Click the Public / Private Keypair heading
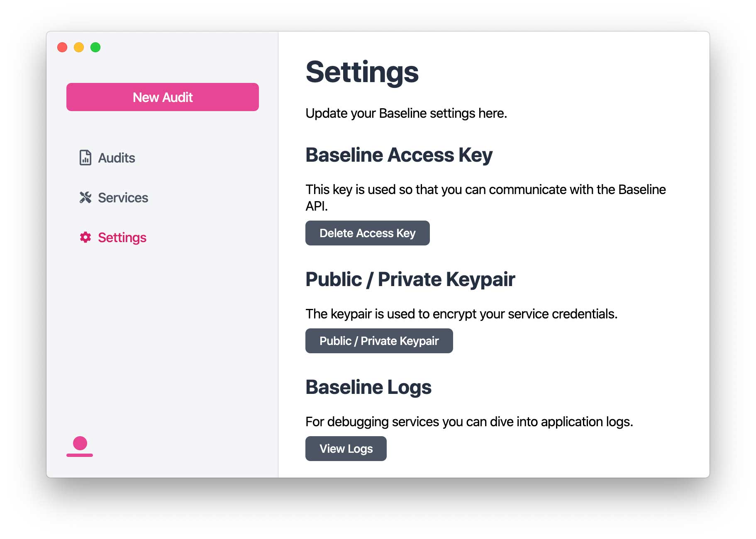The height and width of the screenshot is (539, 756). (410, 279)
